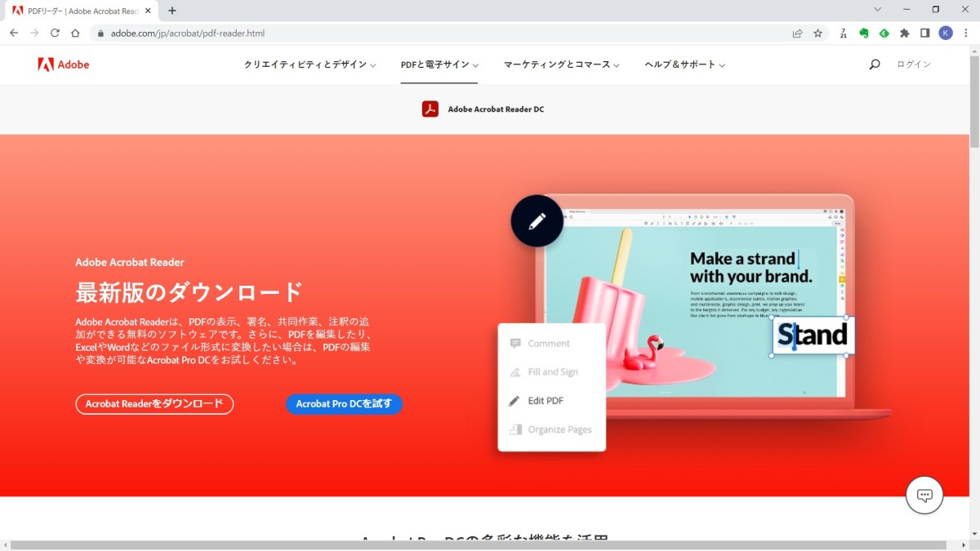The width and height of the screenshot is (980, 551).
Task: Click the Acrobat Readerをダウンロード button
Action: coord(154,404)
